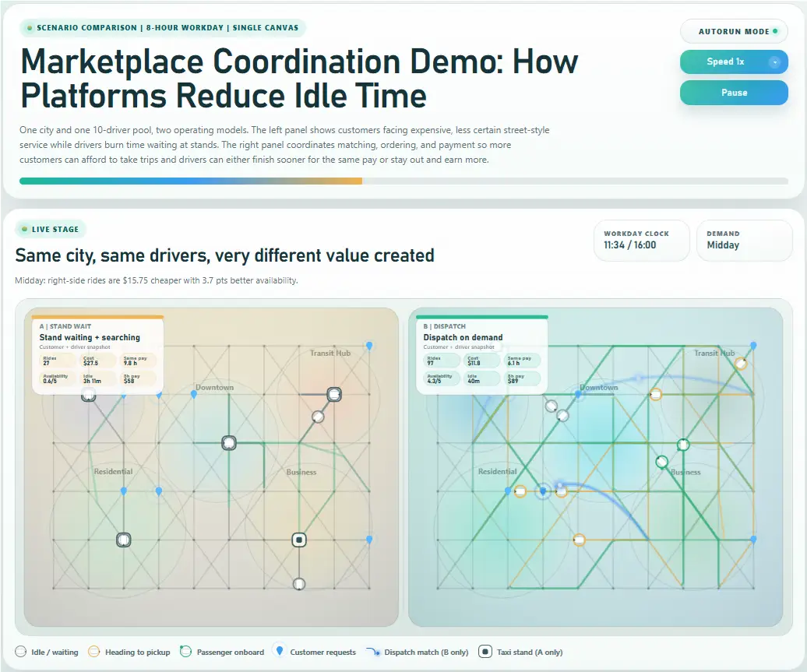
Task: Click the Workday Clock card showing 11:34 / 16:00
Action: click(641, 240)
